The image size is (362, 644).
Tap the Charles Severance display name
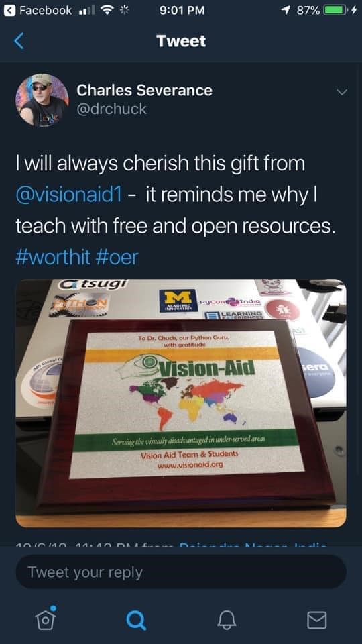145,89
